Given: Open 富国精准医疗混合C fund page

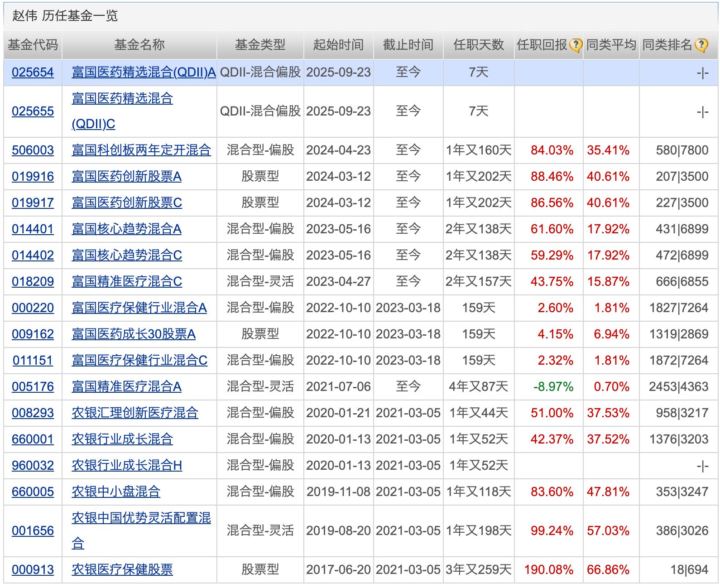Looking at the screenshot, I should 127,282.
